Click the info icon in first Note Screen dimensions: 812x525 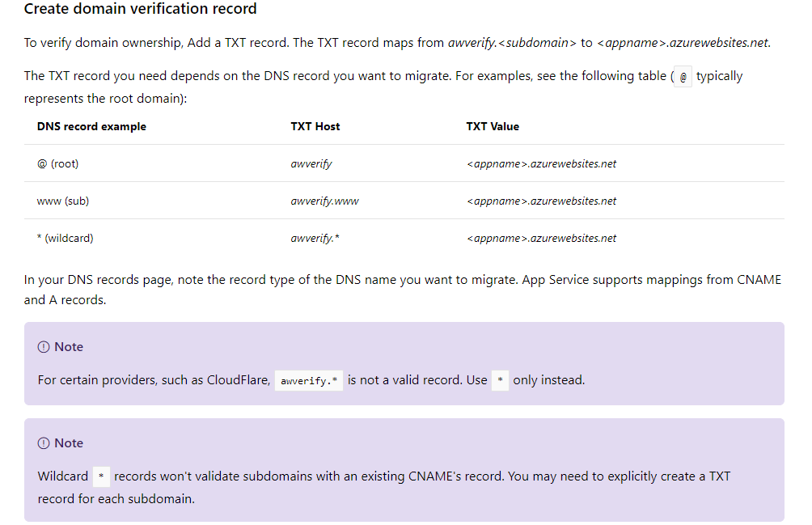click(44, 347)
